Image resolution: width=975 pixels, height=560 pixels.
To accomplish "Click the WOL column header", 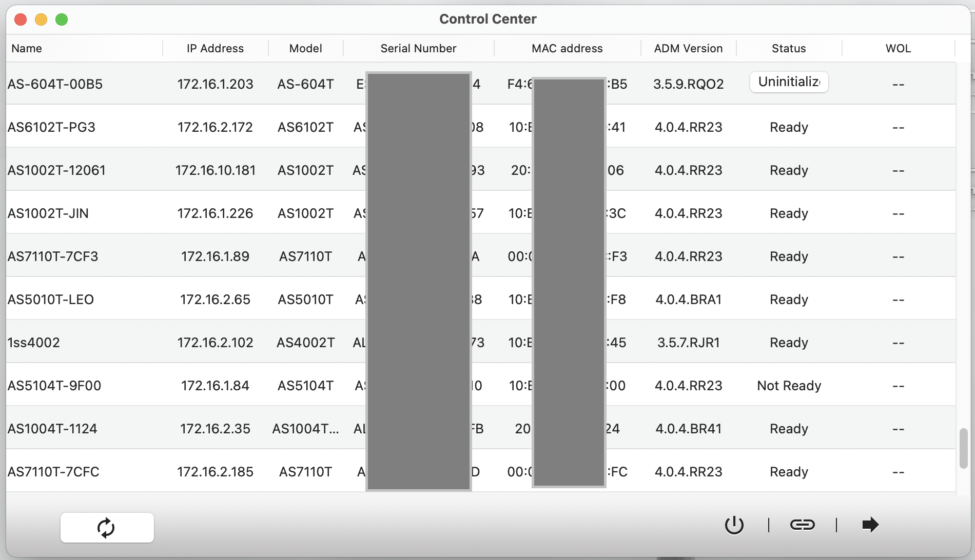I will pyautogui.click(x=899, y=48).
